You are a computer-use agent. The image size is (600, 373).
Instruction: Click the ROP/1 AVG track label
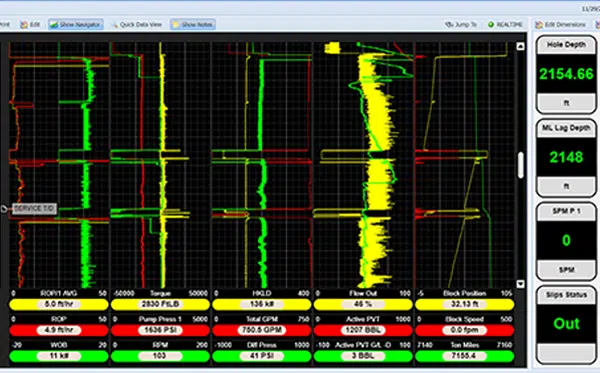59,293
